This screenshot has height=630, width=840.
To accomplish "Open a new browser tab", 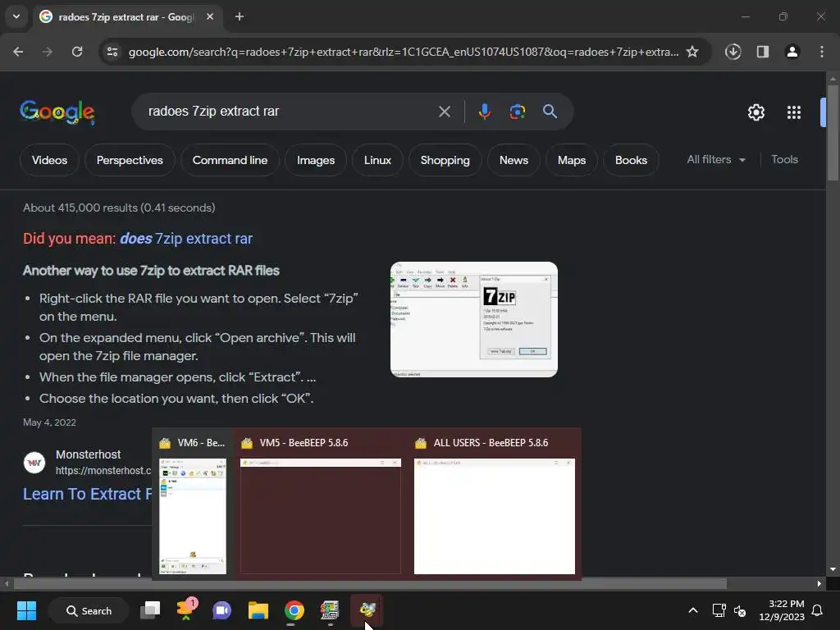I will pyautogui.click(x=240, y=17).
